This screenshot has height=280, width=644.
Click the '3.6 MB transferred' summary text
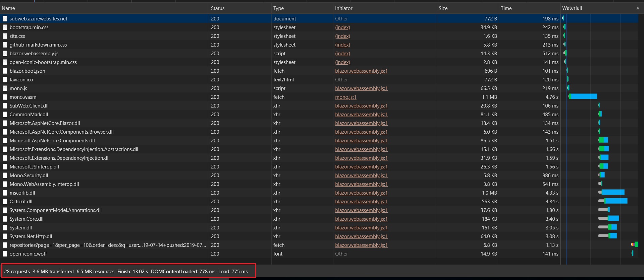click(x=53, y=272)
